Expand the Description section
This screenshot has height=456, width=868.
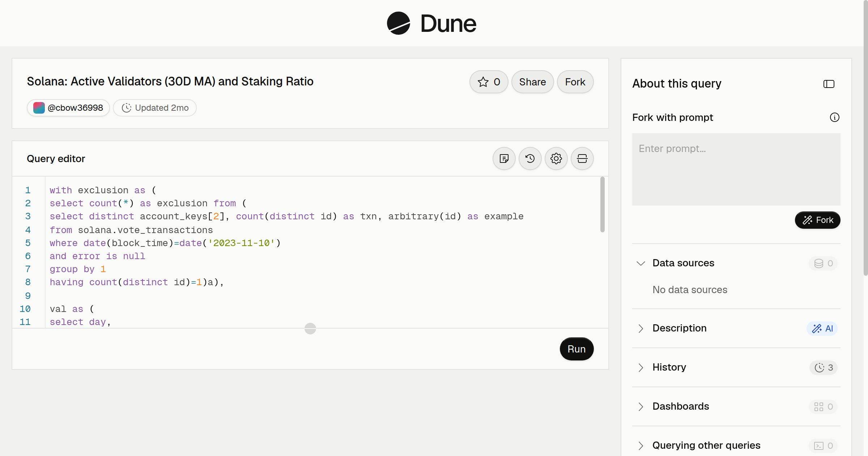(x=641, y=328)
